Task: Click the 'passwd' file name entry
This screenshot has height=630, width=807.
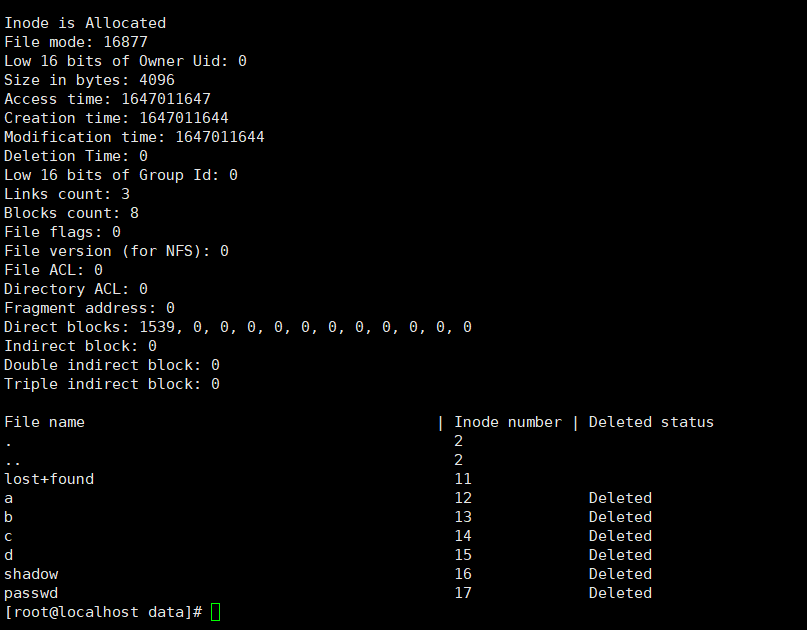Action: [x=31, y=593]
